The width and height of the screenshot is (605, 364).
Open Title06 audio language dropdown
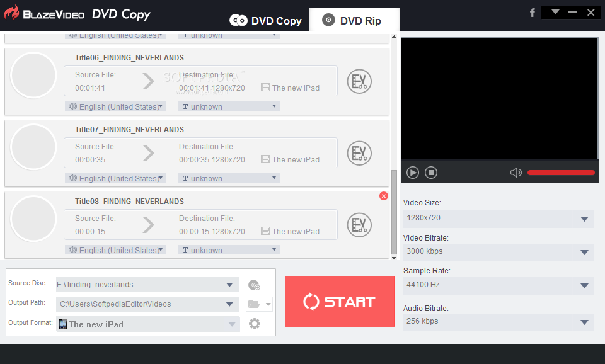[x=115, y=106]
